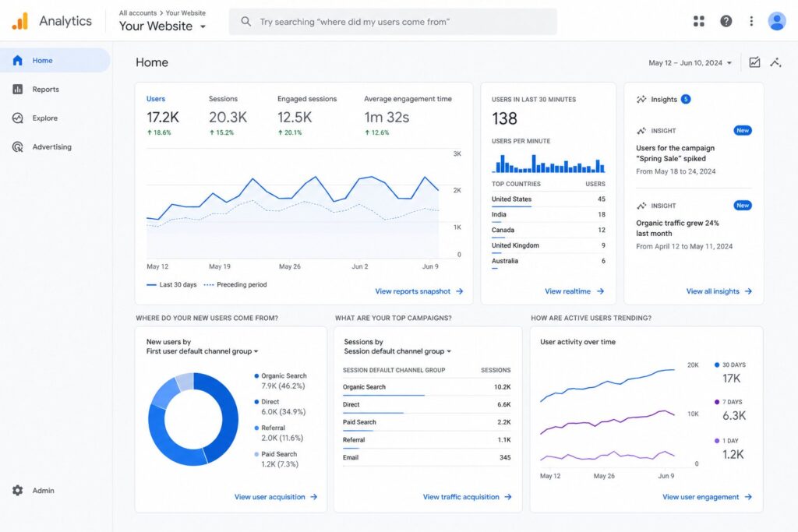Click the Explore icon in sidebar
Viewport: 798px width, 532px height.
click(17, 118)
